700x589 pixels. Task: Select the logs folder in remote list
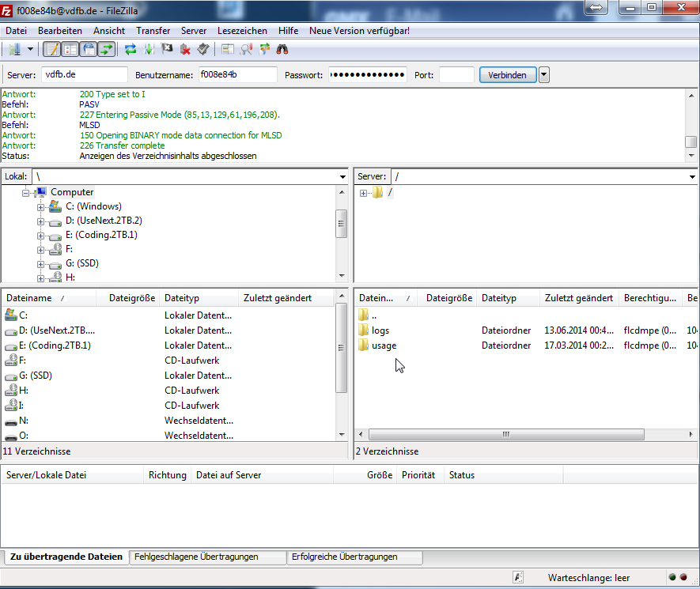pos(380,330)
